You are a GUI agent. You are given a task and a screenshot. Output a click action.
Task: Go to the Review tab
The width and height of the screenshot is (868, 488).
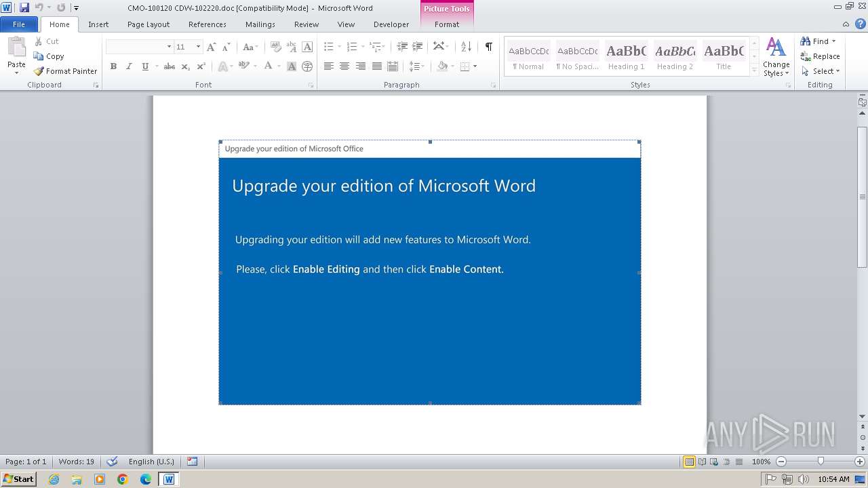pos(307,24)
